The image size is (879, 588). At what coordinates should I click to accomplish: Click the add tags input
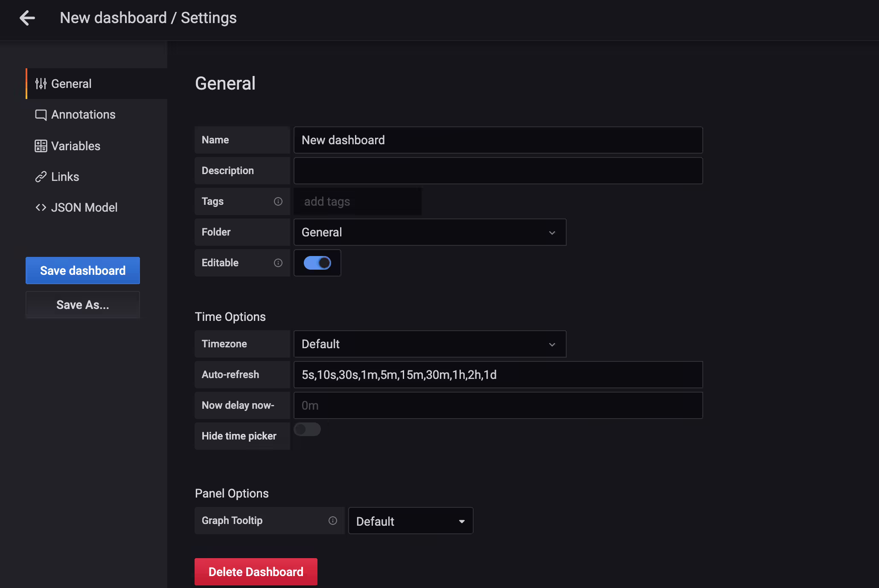(358, 201)
